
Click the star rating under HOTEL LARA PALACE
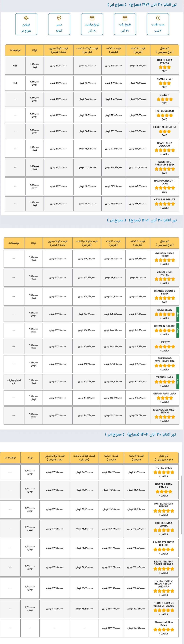pyautogui.click(x=165, y=67)
